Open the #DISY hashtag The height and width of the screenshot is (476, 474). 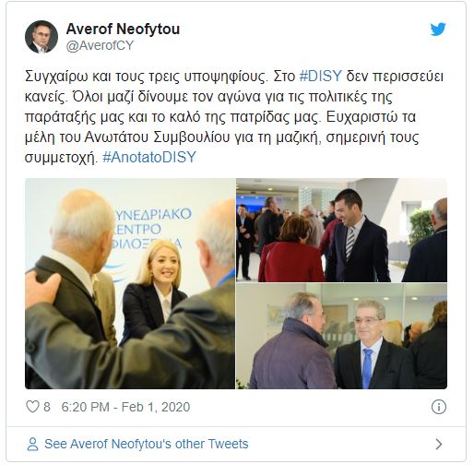click(x=320, y=76)
